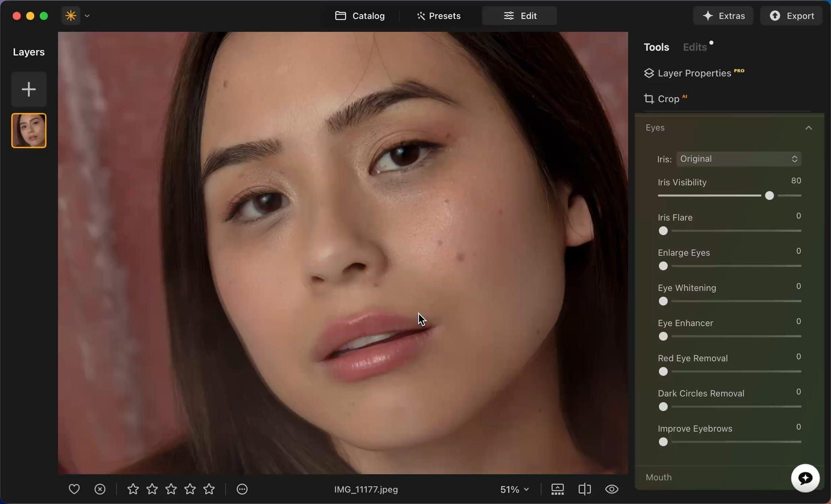Open the 51% zoom level dropdown

click(x=514, y=489)
